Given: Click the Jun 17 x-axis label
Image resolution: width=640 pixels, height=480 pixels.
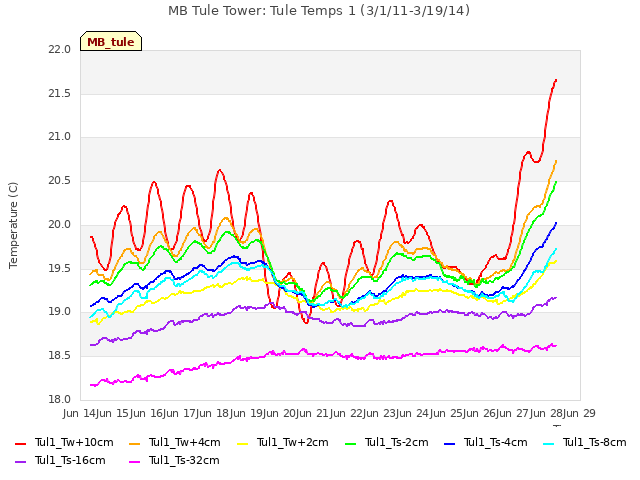Looking at the screenshot, I should (180, 413).
